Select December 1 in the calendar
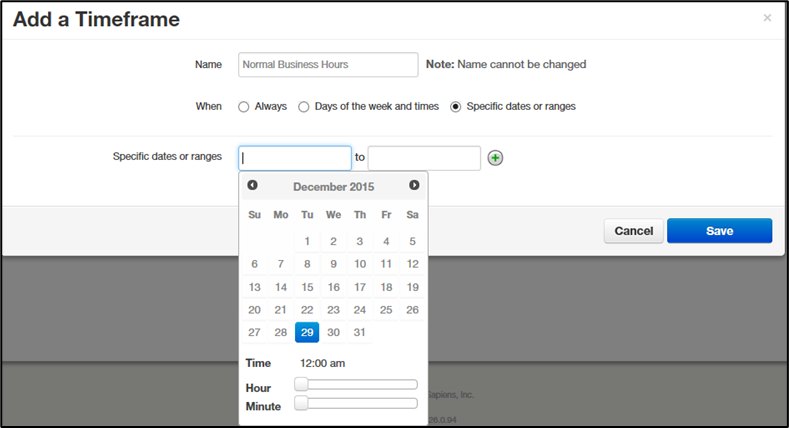The height and width of the screenshot is (428, 789). click(x=307, y=241)
